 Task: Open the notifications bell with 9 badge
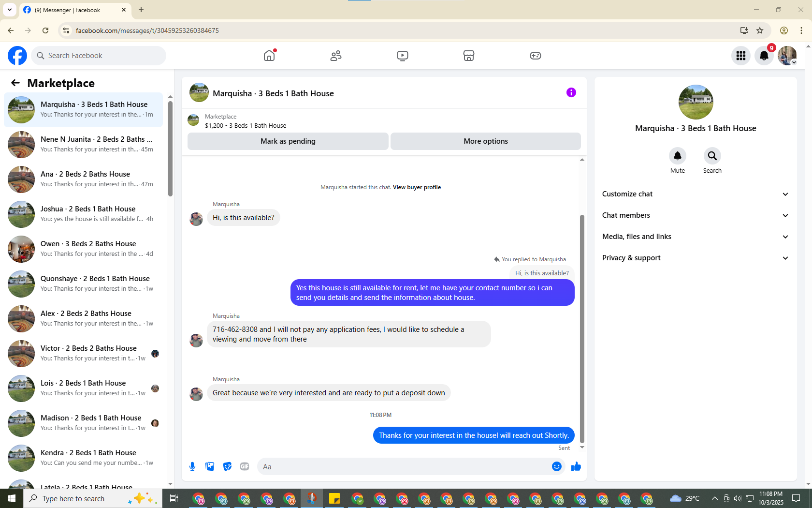[764, 56]
